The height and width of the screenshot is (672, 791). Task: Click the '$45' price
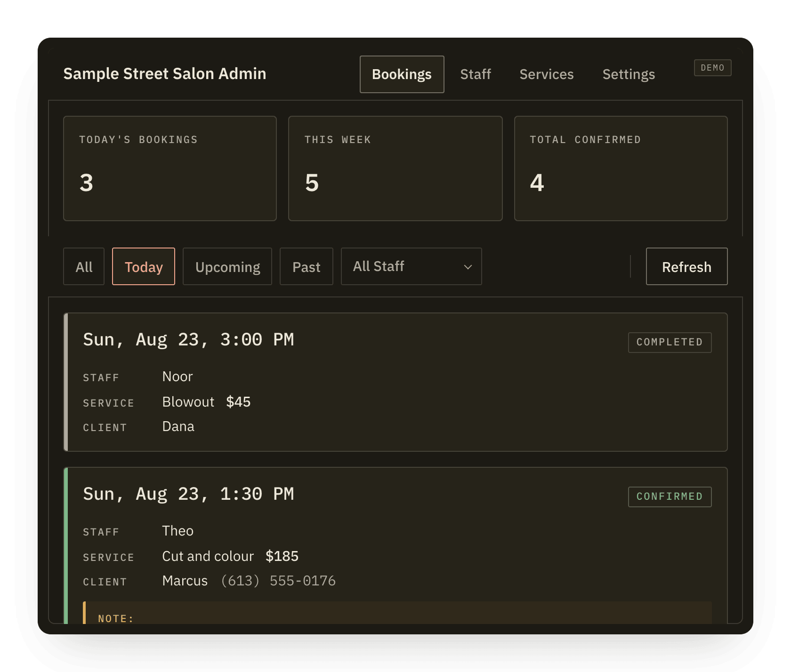pyautogui.click(x=238, y=402)
